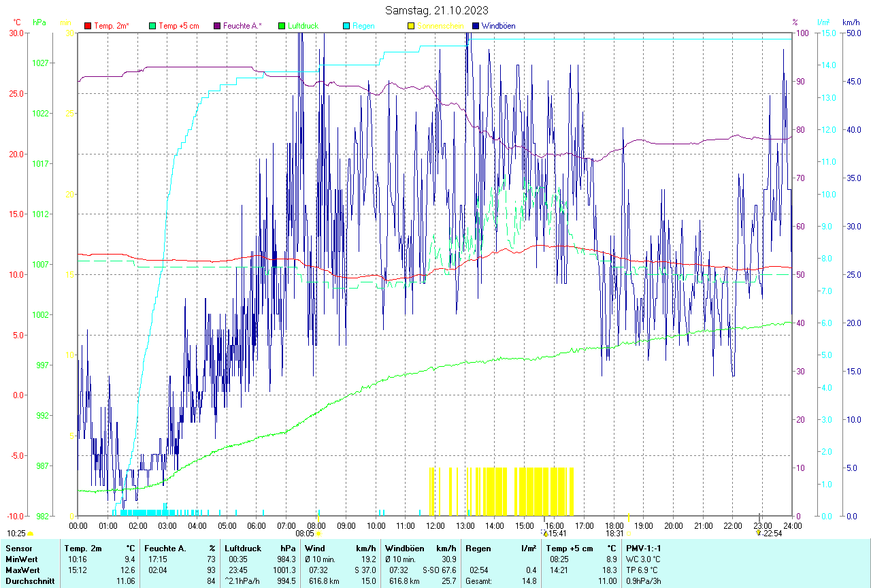Click the purple Feuchte A.* legend swatch
This screenshot has height=588, width=871.
[217, 26]
